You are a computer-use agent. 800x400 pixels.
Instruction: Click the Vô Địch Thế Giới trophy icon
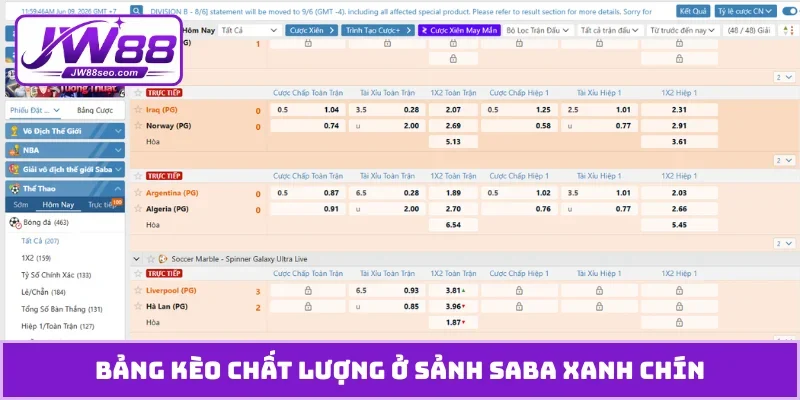(14, 131)
